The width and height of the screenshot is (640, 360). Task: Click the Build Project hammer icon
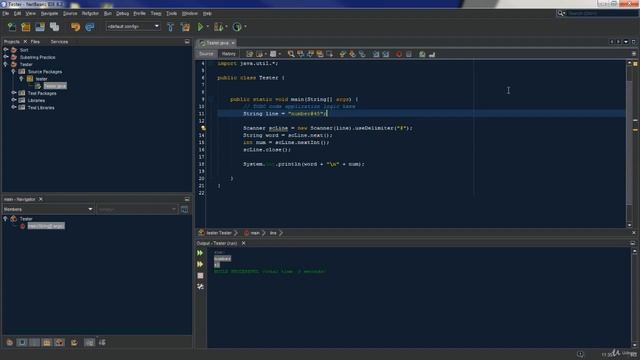171,27
